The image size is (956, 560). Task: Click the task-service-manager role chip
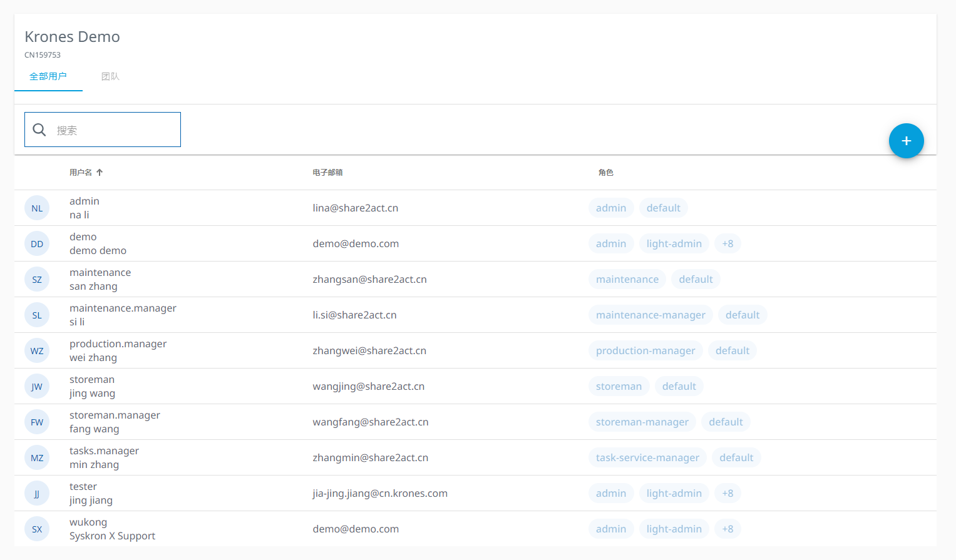647,458
